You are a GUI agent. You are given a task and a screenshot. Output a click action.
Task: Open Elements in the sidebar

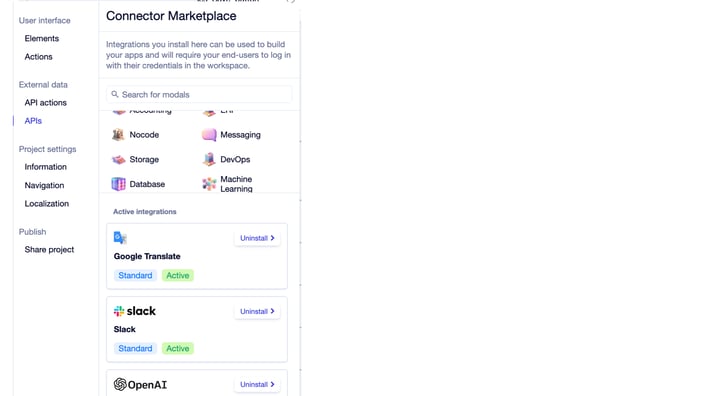coord(42,39)
